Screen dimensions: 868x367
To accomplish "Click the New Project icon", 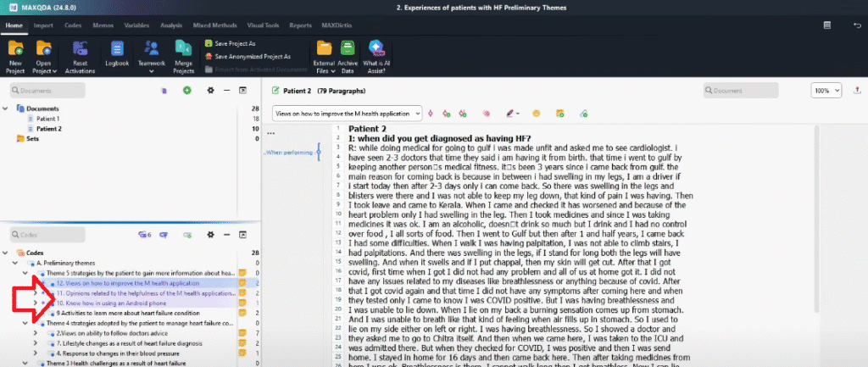I will point(15,48).
